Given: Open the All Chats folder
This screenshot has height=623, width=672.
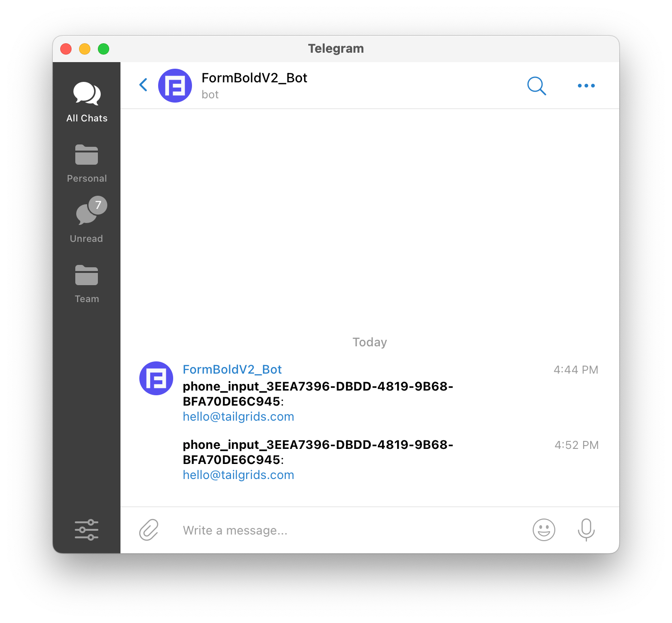Looking at the screenshot, I should point(87,102).
